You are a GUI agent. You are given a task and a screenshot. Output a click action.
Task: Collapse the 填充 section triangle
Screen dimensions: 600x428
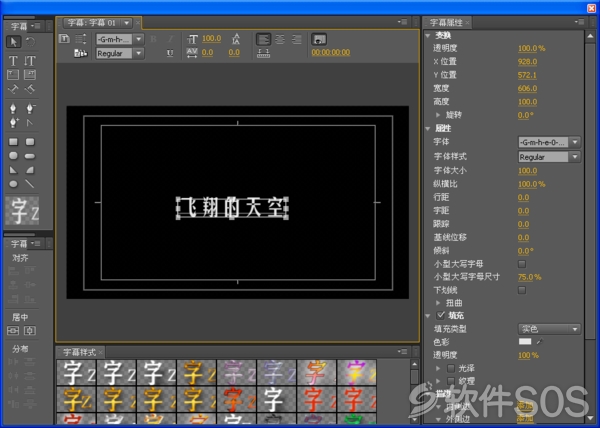[x=428, y=316]
